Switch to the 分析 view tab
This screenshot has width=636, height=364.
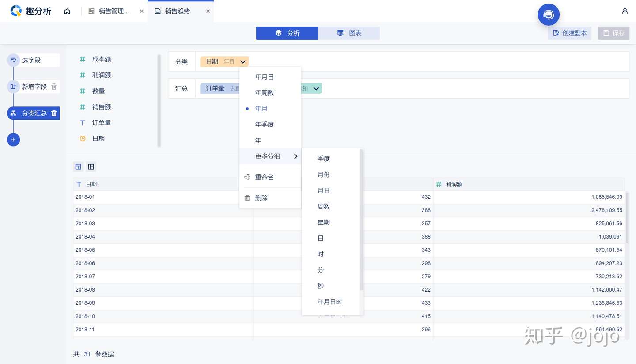[287, 33]
